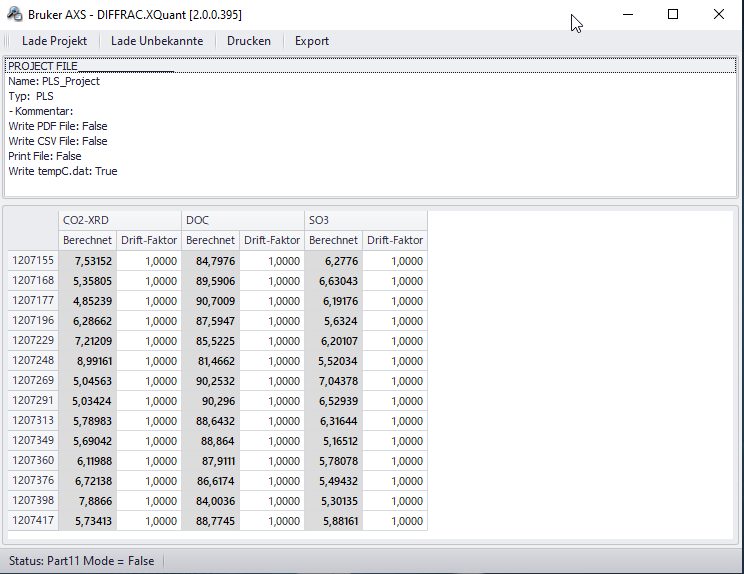Click the Write tempC.dat: True line
The width and height of the screenshot is (744, 574).
point(63,171)
